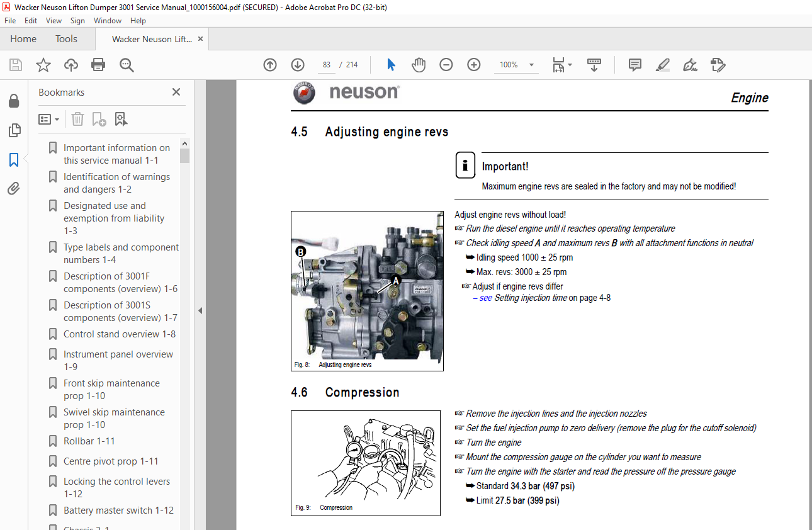
Task: Open bookmark 'Instrument panel overview 1-9'
Action: (118, 361)
